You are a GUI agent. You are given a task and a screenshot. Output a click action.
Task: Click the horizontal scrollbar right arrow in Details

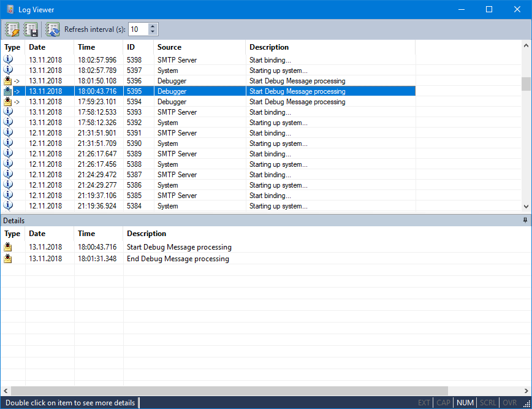tap(526, 391)
